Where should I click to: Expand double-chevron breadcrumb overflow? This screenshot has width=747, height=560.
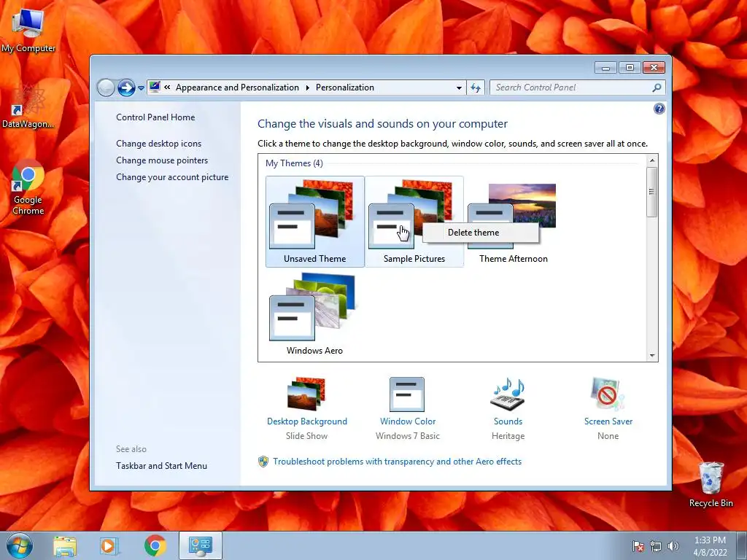pyautogui.click(x=167, y=87)
